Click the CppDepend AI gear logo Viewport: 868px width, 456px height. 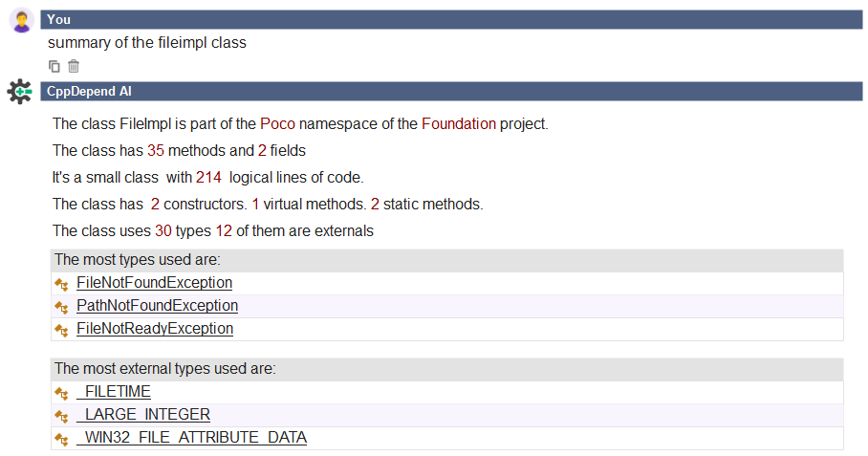click(x=20, y=92)
